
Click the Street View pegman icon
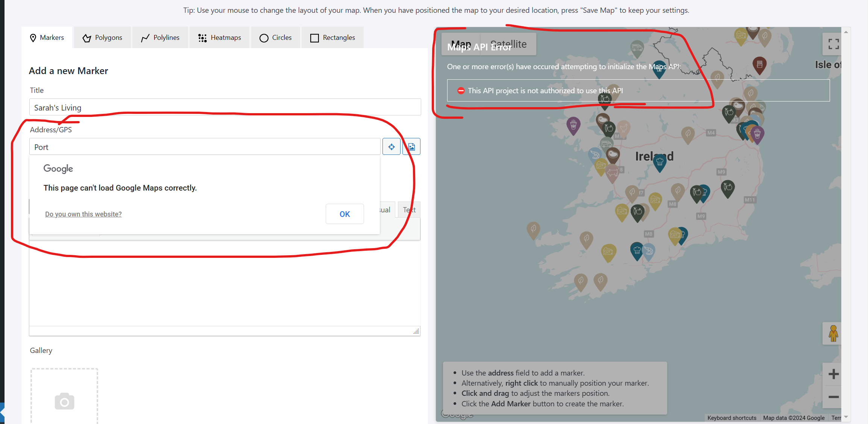point(833,333)
